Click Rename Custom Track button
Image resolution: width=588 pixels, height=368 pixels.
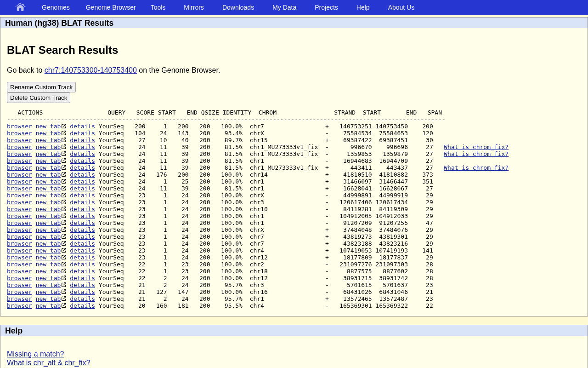point(41,87)
